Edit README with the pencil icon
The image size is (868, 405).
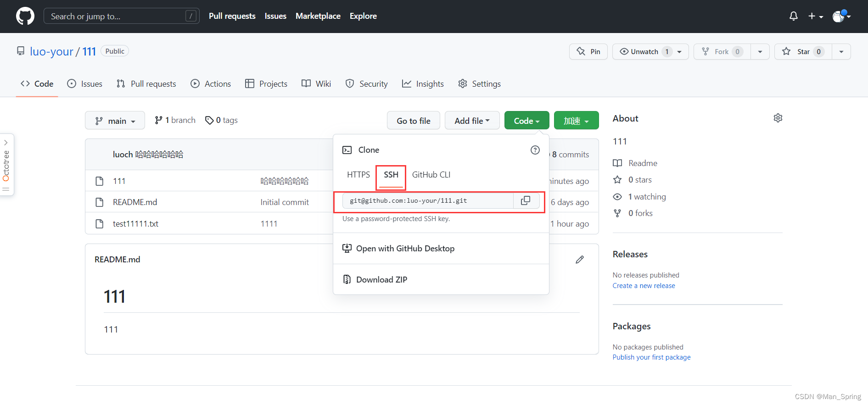click(x=580, y=260)
